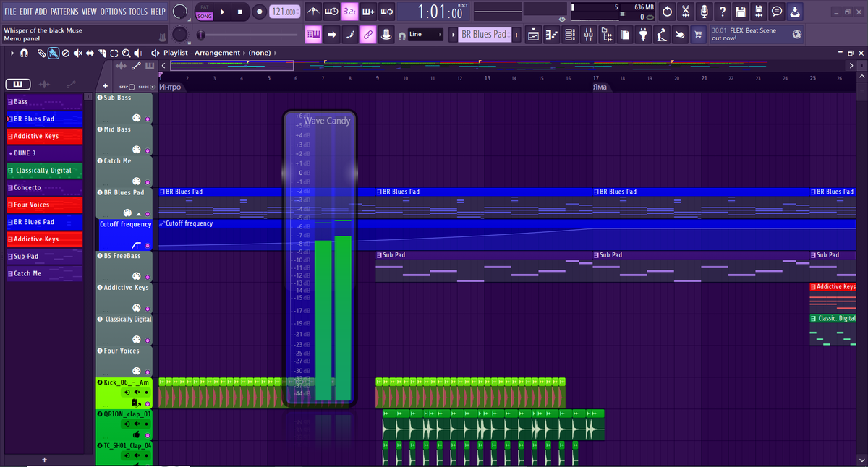Toggle blend recording overdub button

(367, 12)
